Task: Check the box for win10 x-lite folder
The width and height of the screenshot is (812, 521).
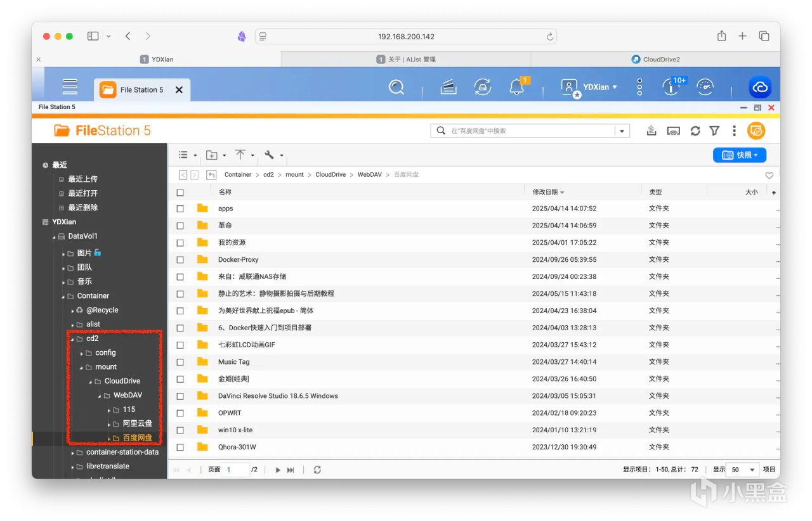Action: 180,430
